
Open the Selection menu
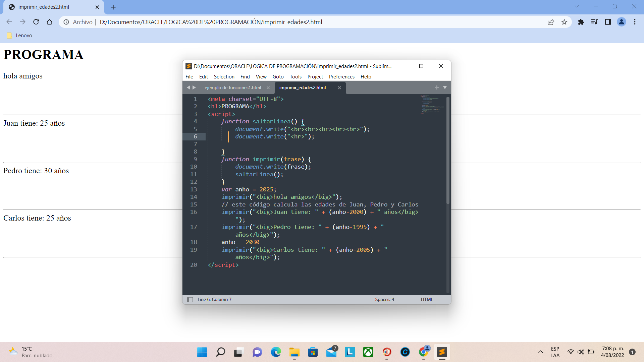(224, 77)
